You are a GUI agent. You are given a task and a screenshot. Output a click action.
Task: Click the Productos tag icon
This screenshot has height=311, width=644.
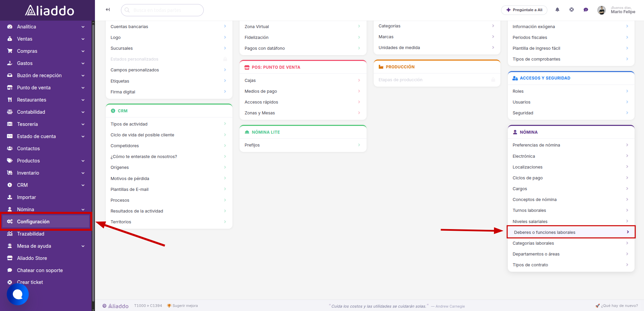click(x=10, y=161)
